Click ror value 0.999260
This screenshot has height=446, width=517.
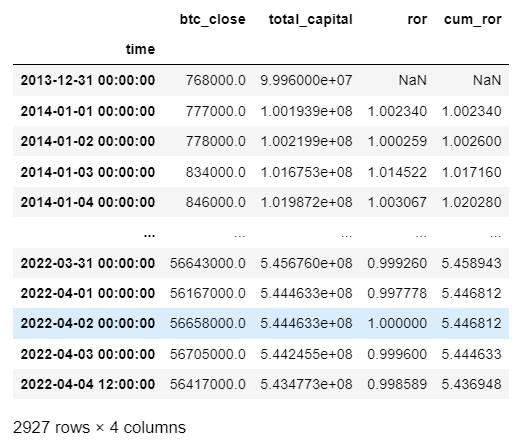(397, 263)
